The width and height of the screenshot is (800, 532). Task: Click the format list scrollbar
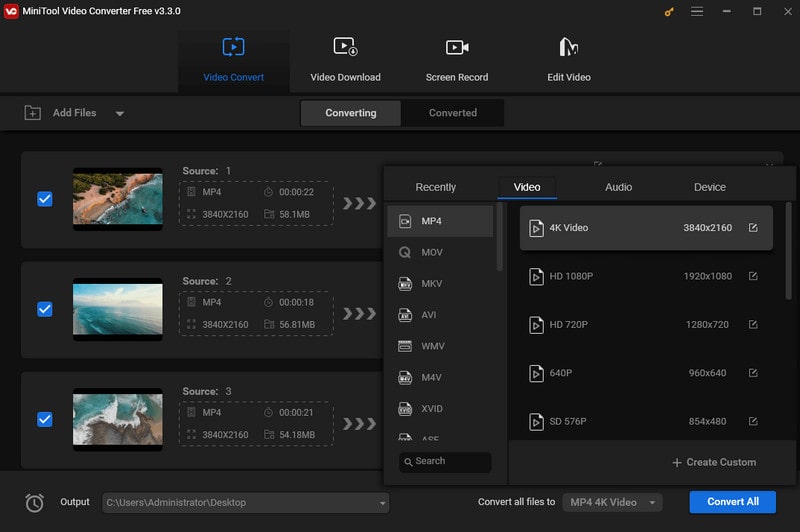coord(499,237)
